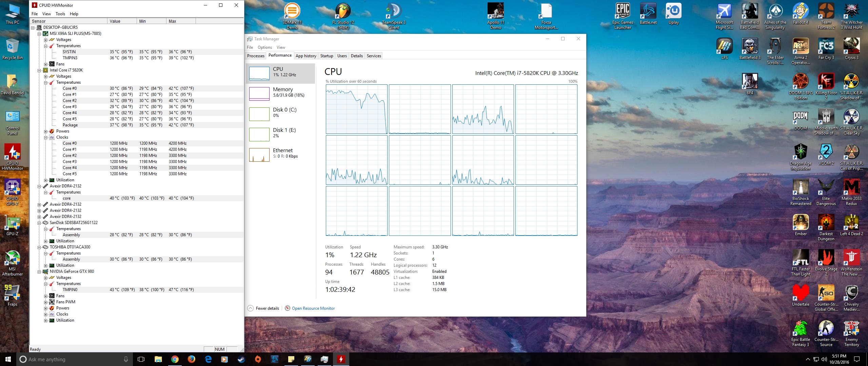Switch to Details tab in Task Manager
The image size is (868, 366).
[x=357, y=56]
